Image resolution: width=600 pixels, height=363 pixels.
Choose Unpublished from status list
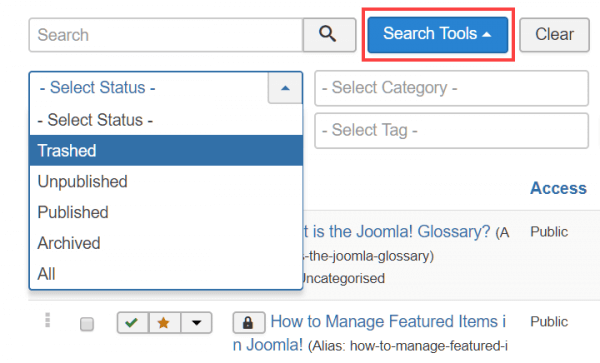coord(166,181)
